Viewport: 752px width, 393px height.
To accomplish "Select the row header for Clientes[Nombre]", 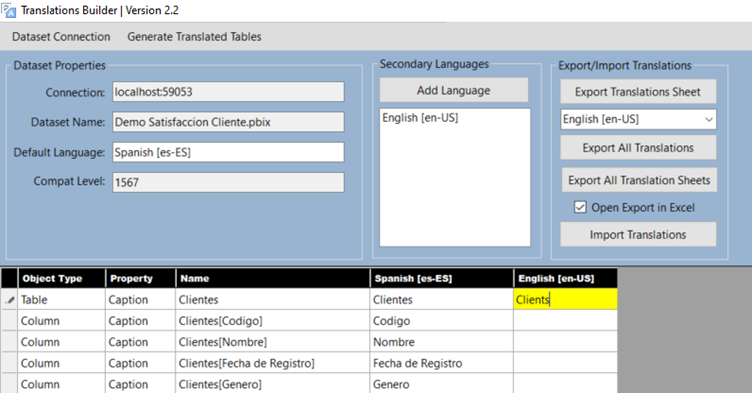I will [x=9, y=342].
